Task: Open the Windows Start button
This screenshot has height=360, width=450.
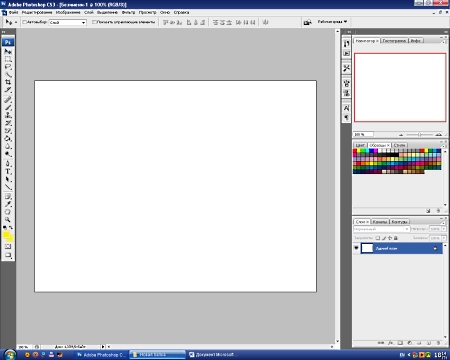Action: point(9,355)
